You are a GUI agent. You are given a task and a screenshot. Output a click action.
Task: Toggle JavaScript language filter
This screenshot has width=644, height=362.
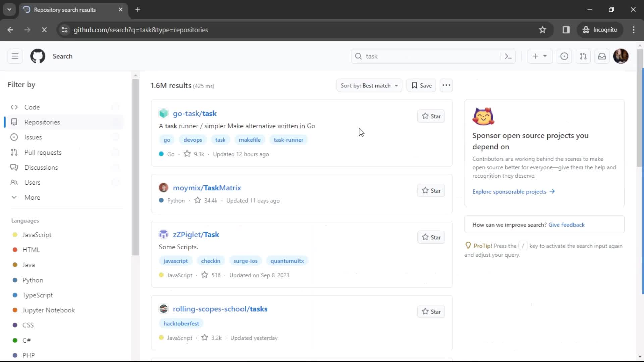tap(37, 235)
